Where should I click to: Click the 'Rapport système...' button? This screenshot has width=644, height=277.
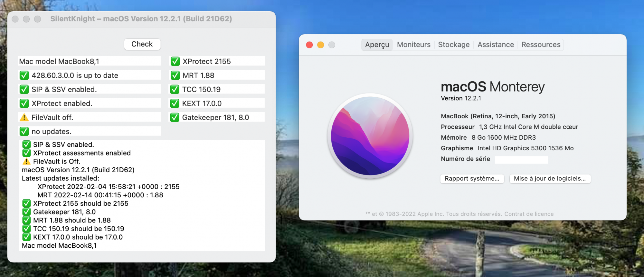pyautogui.click(x=472, y=179)
